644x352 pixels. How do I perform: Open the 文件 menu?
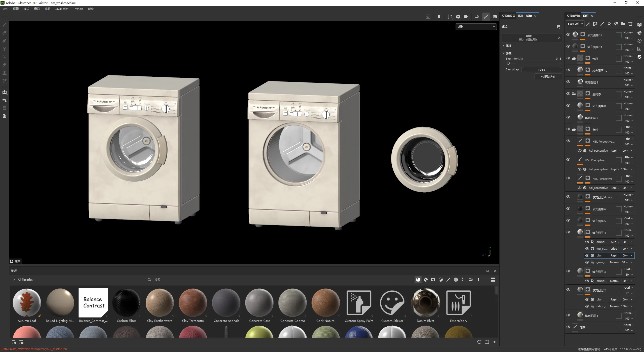[5, 9]
